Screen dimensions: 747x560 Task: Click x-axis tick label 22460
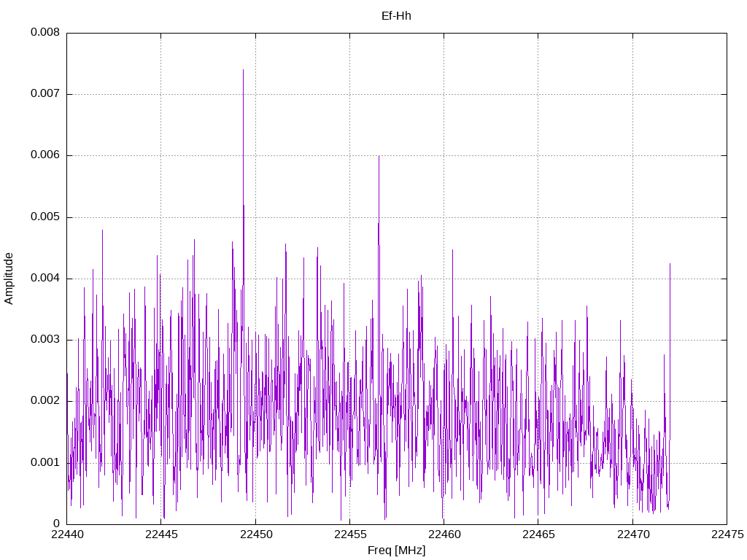pyautogui.click(x=444, y=534)
